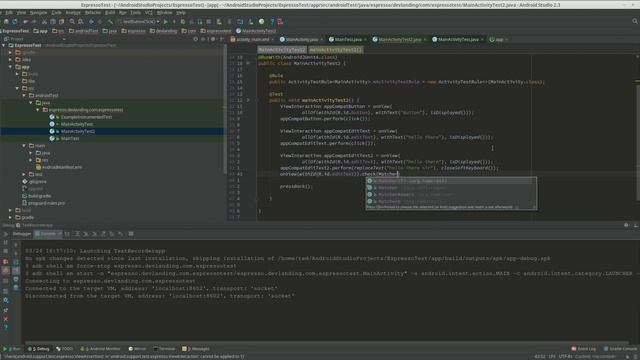Click the Paste toolbar icon
The height and width of the screenshot is (360, 640).
[x=61, y=22]
